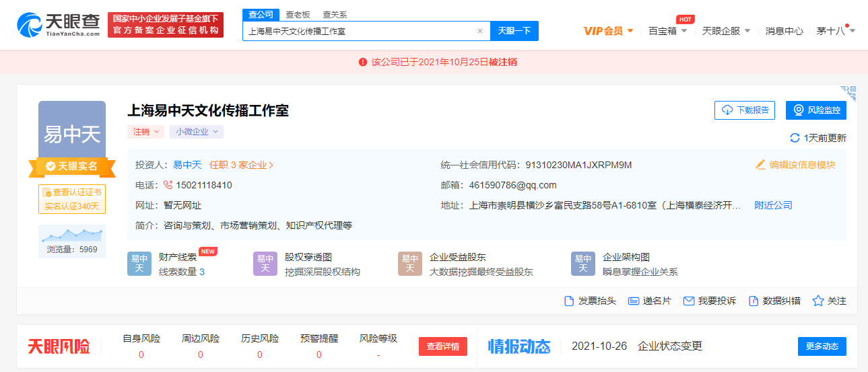Viewport: 868px width, 372px height.
Task: Click the 天眼一下 search button
Action: 514,31
